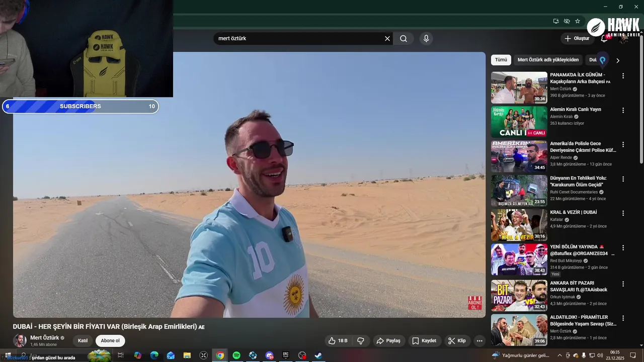Open options for YENİ BÖLÜM YAYINDA video
This screenshot has width=644, height=362.
point(623,248)
